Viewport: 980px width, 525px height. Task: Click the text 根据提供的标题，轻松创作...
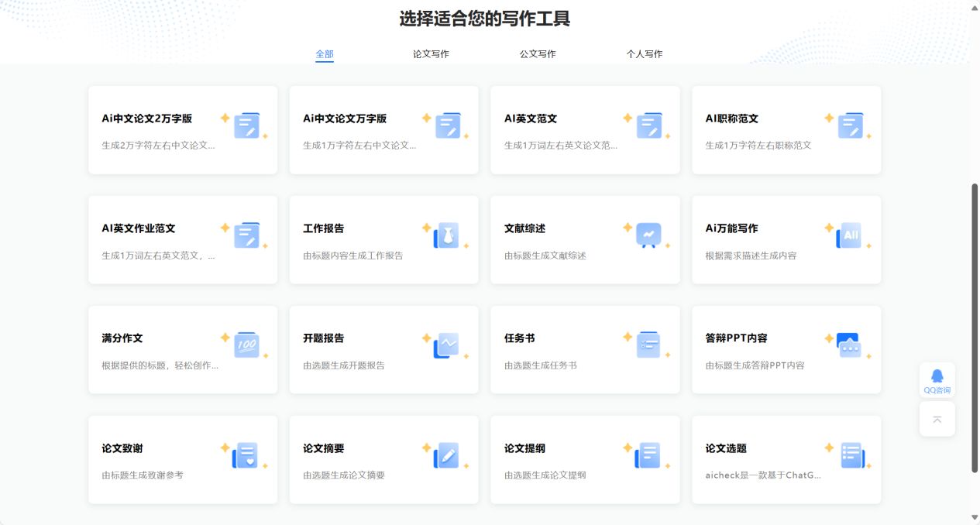(160, 365)
